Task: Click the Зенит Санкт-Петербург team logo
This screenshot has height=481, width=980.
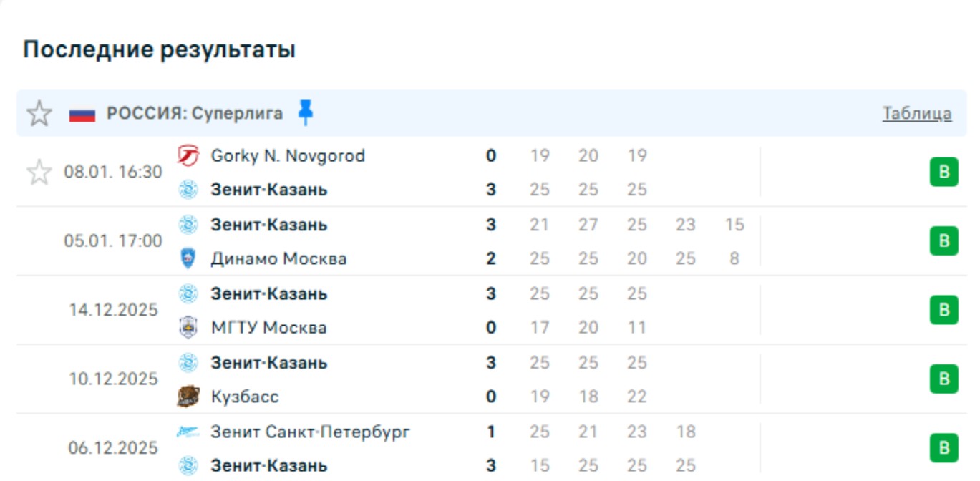Action: pyautogui.click(x=188, y=432)
